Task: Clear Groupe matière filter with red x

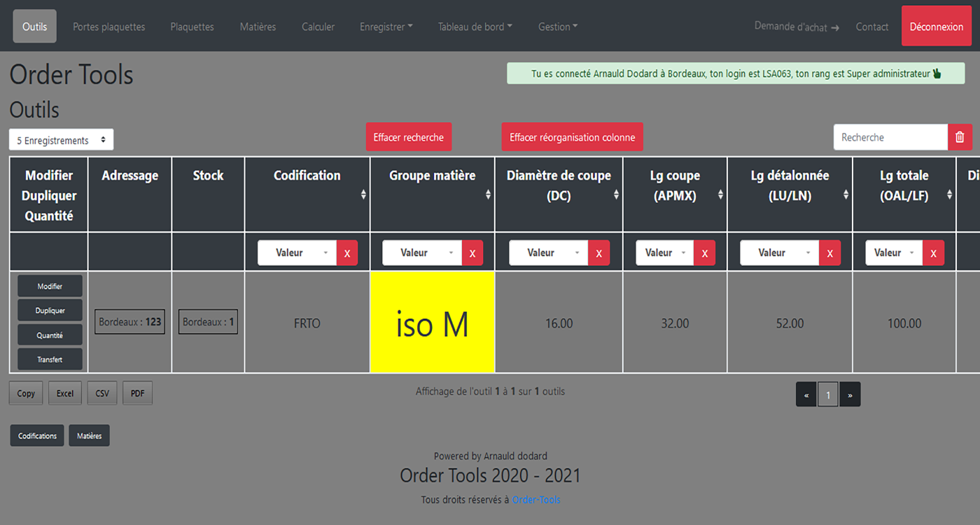Action: point(472,253)
